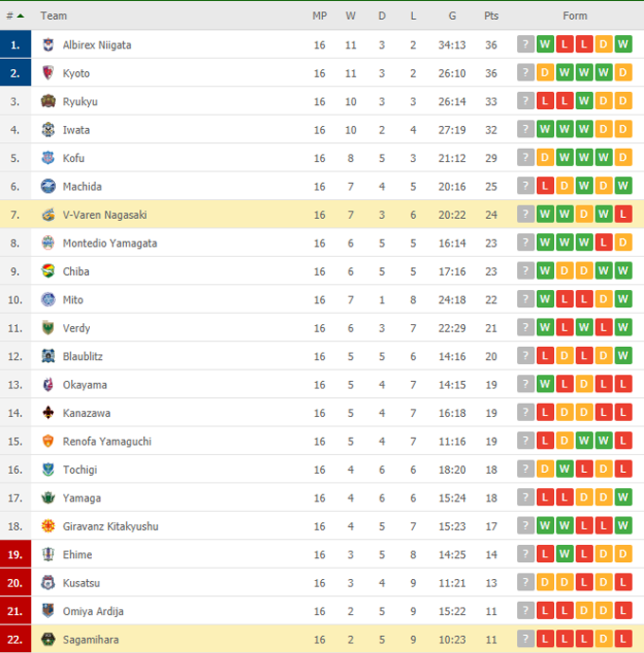Click the Form column header
Viewport: 644px width, 653px height.
[x=574, y=16]
